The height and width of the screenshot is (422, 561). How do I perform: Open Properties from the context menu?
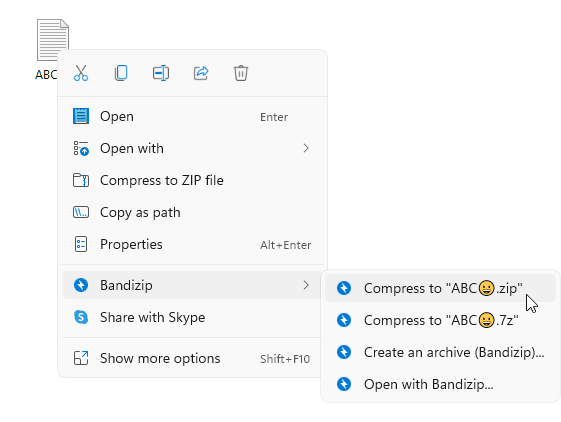pyautogui.click(x=193, y=244)
